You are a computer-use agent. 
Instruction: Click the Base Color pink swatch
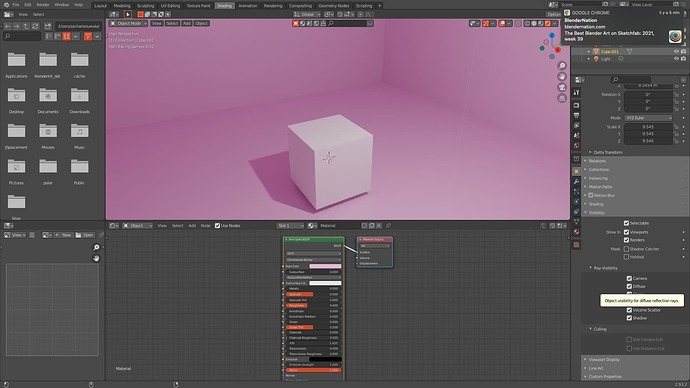pyautogui.click(x=325, y=266)
